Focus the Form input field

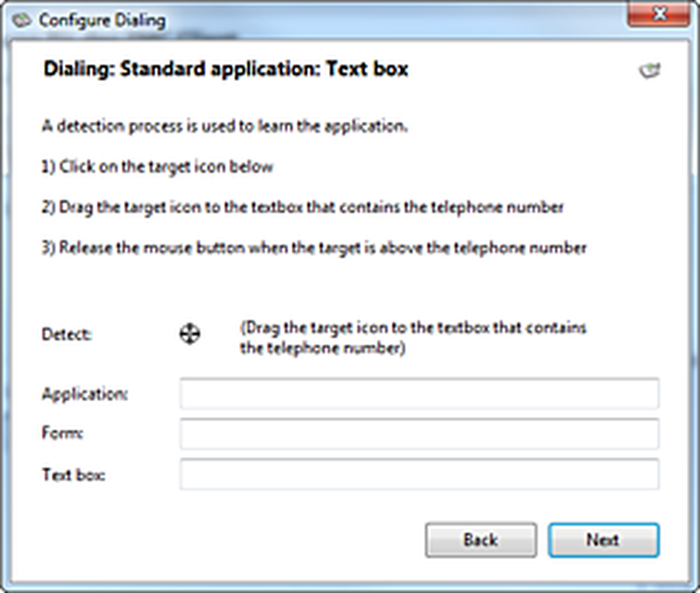(x=419, y=434)
